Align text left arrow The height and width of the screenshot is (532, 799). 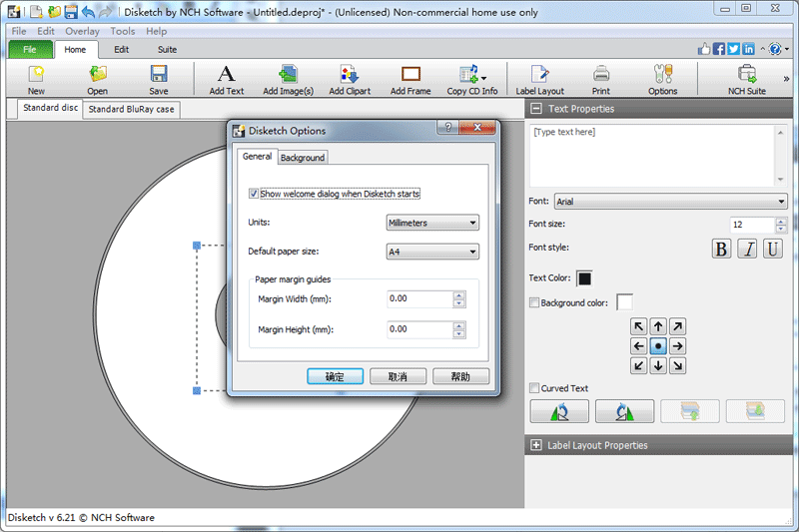pos(638,346)
